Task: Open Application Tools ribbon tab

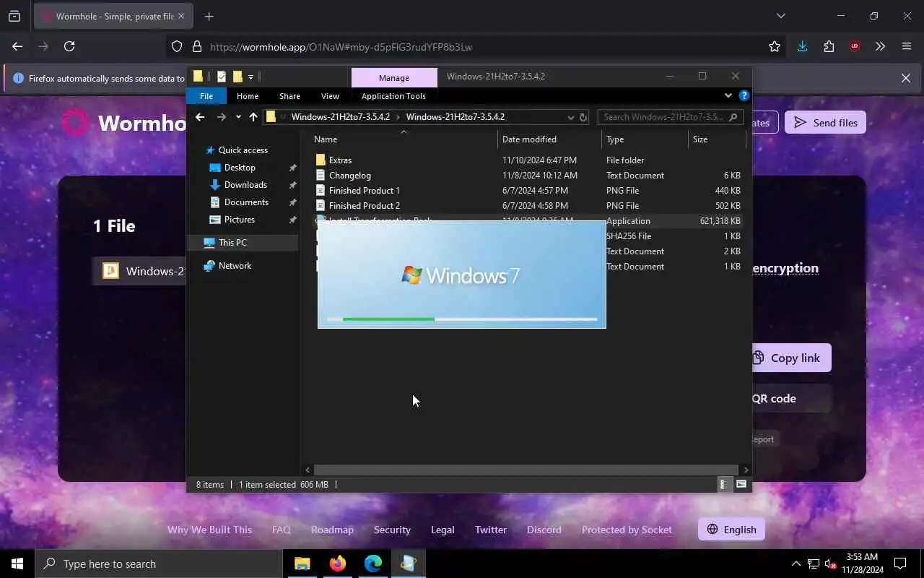Action: 393,95
